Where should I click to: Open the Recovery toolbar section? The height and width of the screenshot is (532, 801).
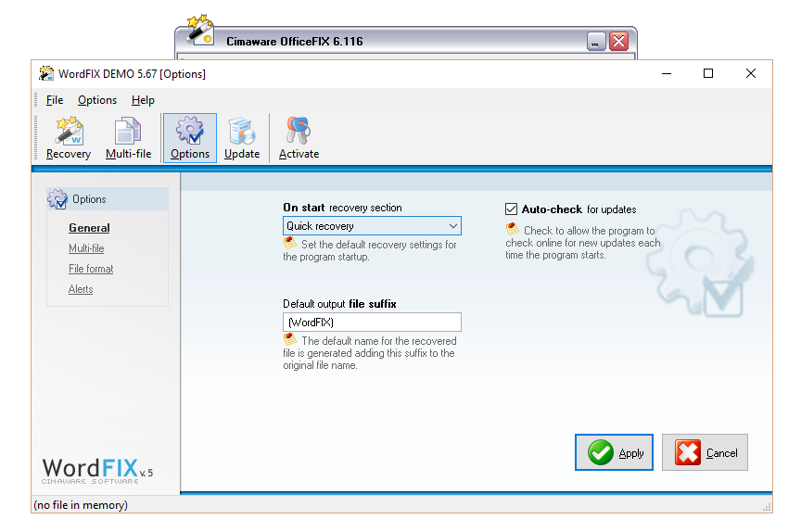tap(69, 138)
